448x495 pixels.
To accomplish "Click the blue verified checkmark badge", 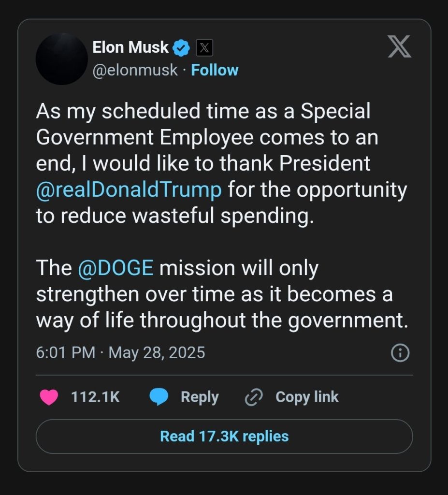I will [181, 47].
